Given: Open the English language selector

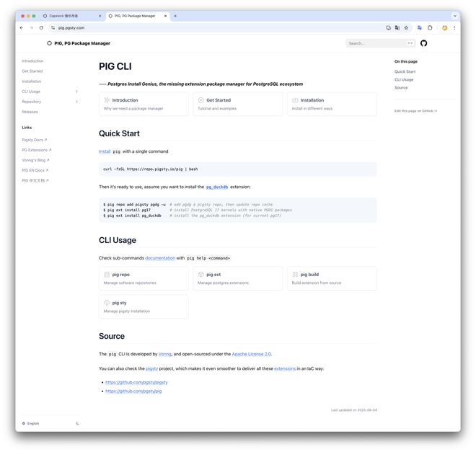Looking at the screenshot, I should point(33,423).
